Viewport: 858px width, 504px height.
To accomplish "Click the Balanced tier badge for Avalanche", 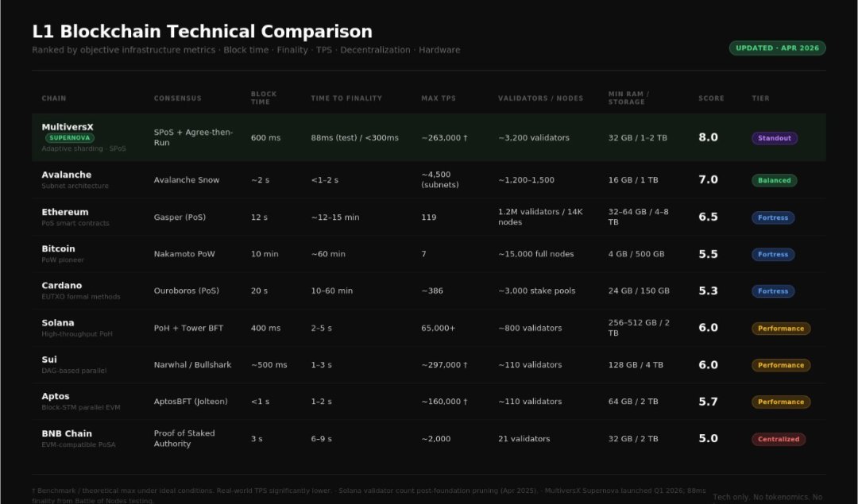I will click(775, 180).
